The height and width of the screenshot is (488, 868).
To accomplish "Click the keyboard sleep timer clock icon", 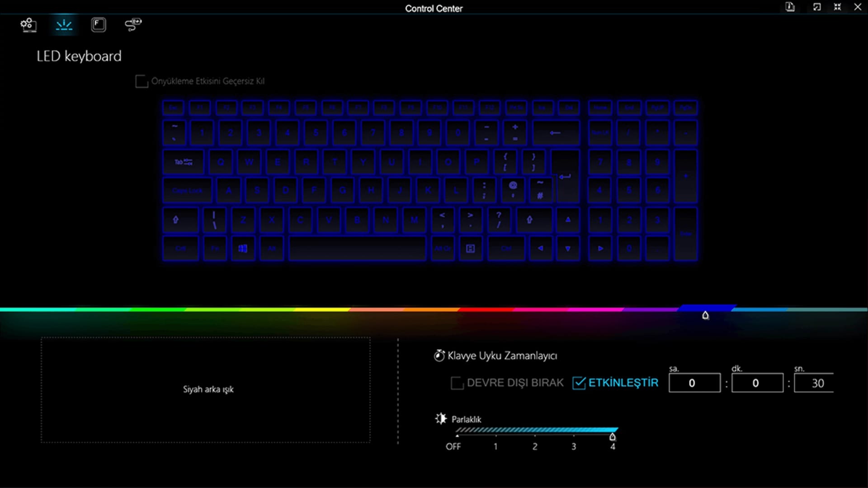I will (x=439, y=356).
